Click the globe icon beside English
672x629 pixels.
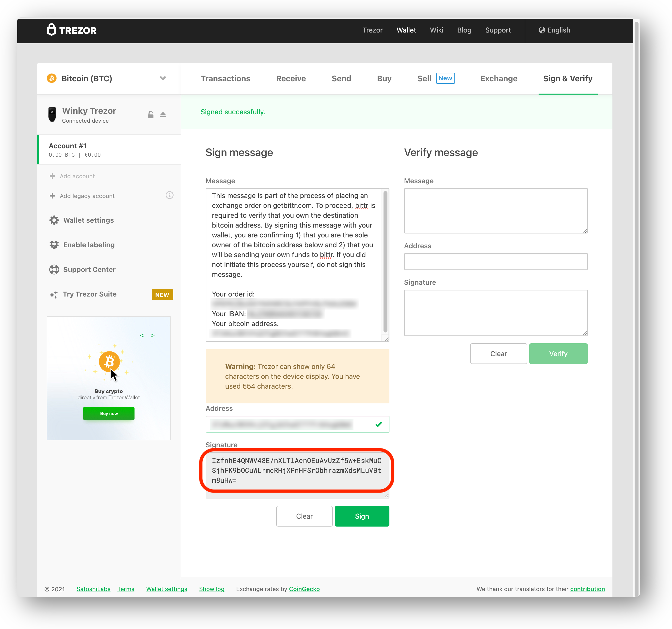pyautogui.click(x=542, y=30)
